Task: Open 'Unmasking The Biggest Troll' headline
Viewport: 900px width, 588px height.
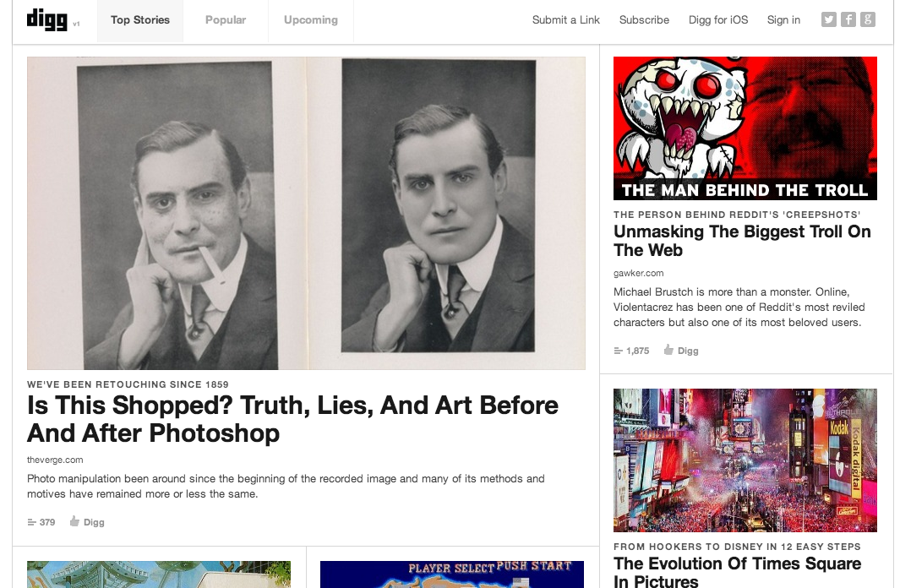Action: (x=741, y=241)
